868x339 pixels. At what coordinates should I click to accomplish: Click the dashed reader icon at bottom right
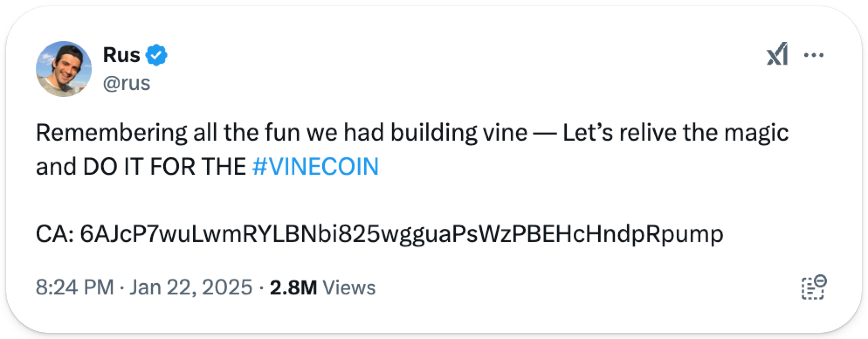[813, 287]
